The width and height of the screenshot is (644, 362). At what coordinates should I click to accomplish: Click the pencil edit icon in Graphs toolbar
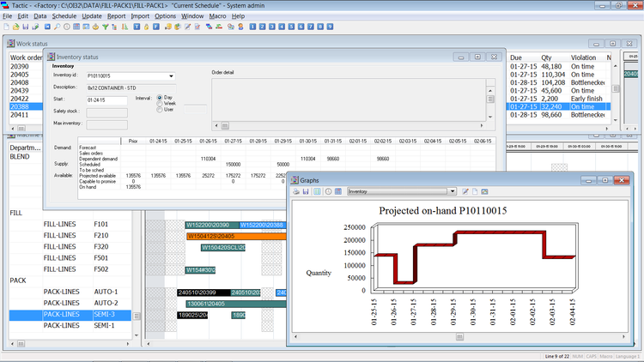(465, 191)
